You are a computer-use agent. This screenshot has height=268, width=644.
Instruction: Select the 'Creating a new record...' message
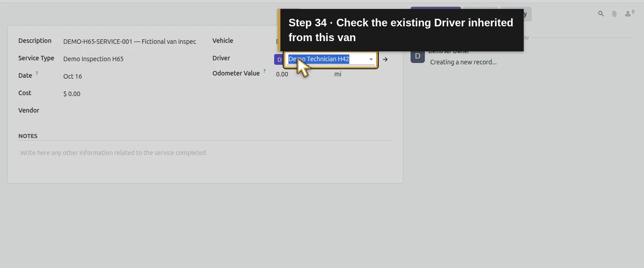463,62
